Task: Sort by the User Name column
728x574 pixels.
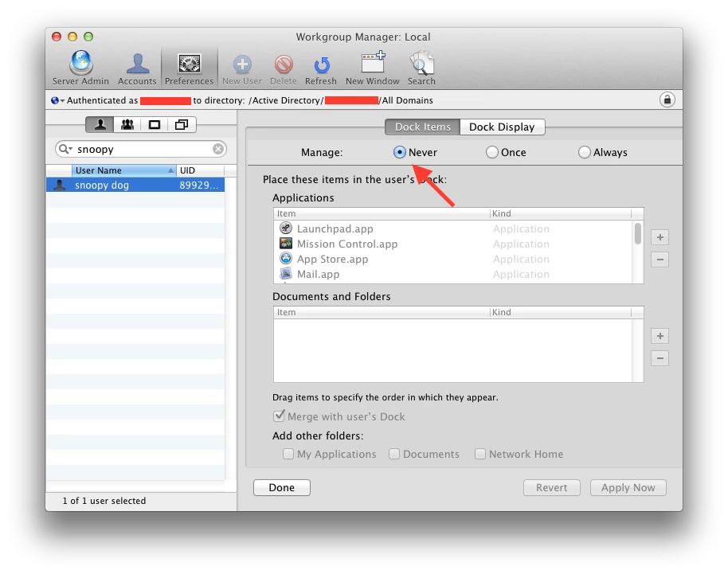Action: click(124, 170)
